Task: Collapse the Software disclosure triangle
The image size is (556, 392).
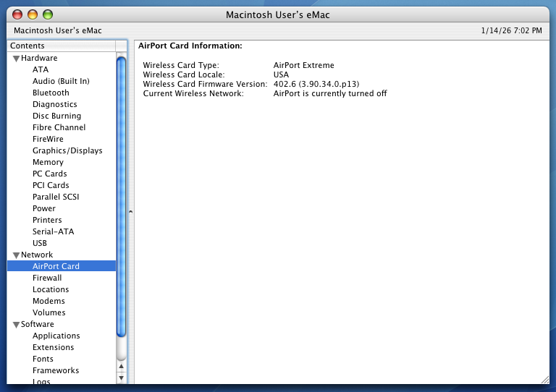Action: tap(16, 325)
